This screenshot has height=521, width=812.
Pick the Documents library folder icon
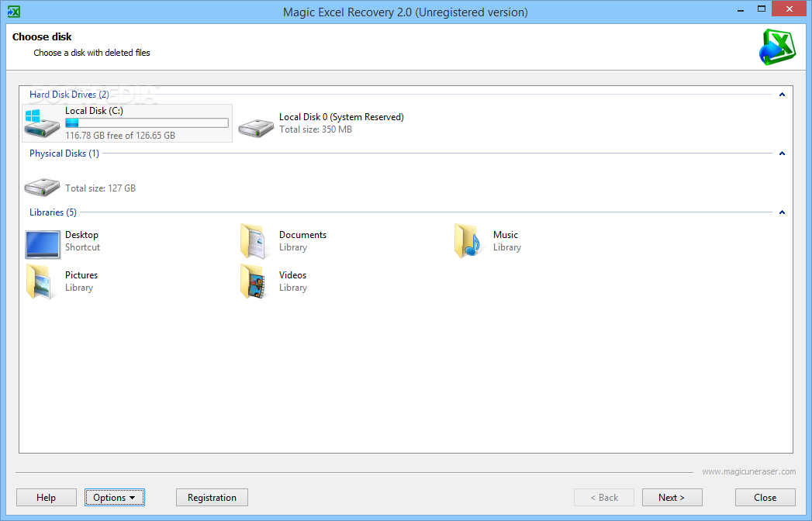[x=254, y=241]
